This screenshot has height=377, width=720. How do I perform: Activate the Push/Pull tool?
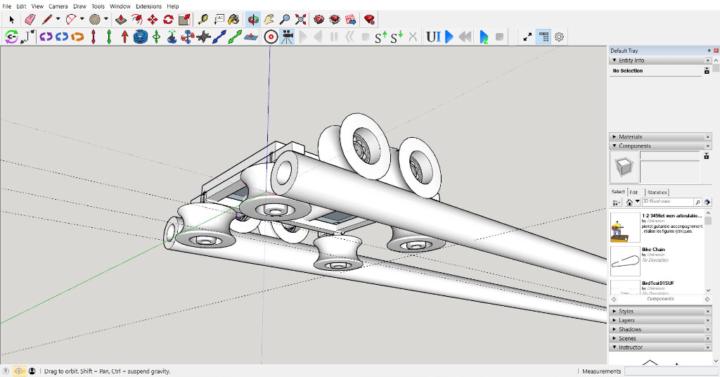pos(121,19)
